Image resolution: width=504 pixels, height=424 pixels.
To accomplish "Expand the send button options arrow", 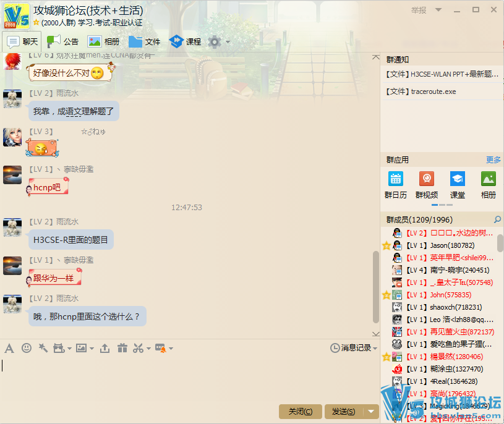I will point(371,412).
